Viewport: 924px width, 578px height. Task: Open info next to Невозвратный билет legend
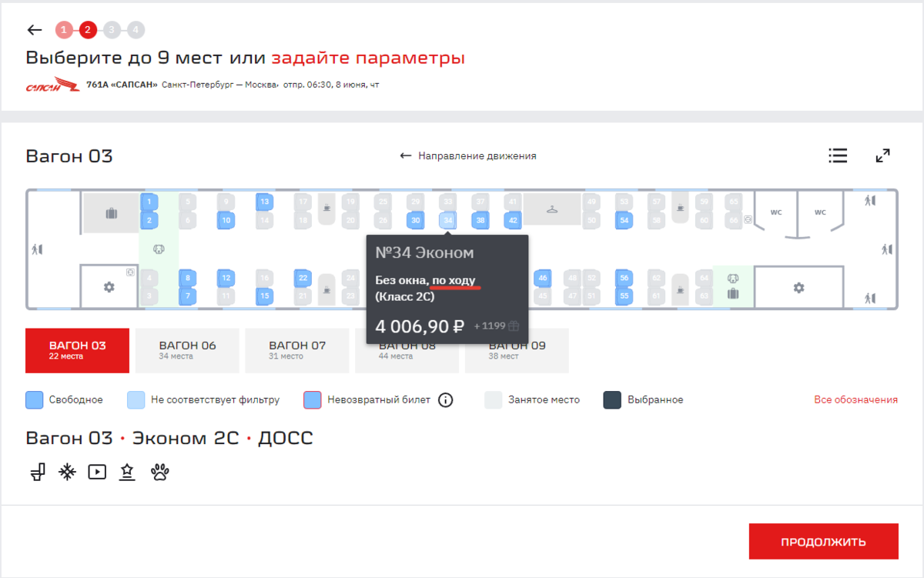point(445,399)
